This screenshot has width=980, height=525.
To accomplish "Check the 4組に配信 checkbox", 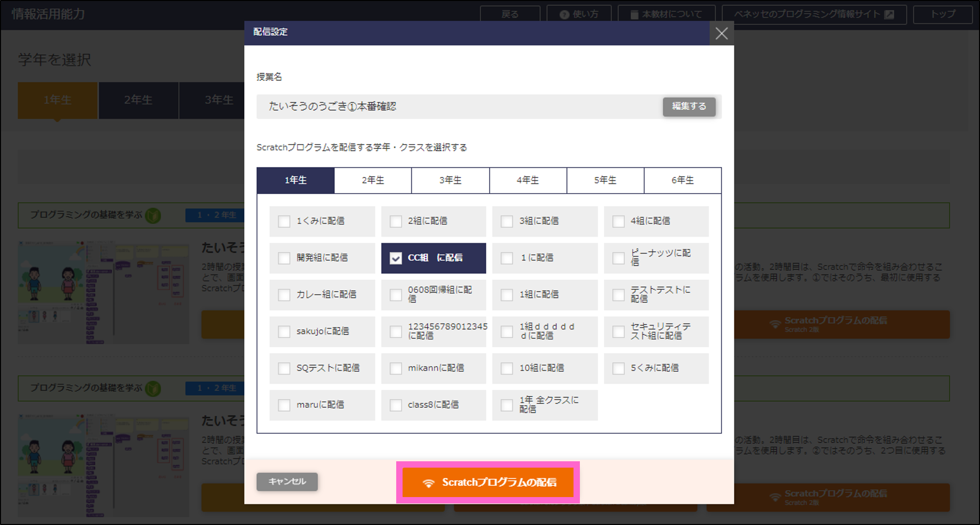I will [619, 221].
